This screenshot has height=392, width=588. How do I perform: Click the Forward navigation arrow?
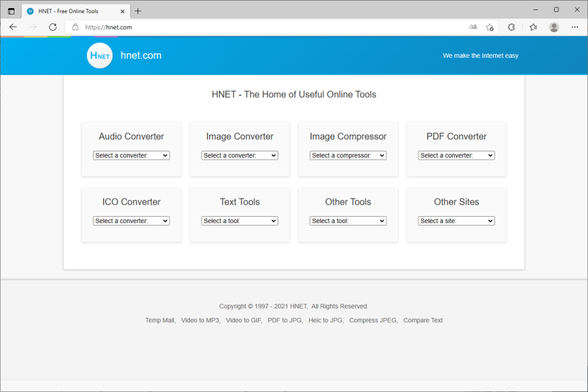point(33,27)
